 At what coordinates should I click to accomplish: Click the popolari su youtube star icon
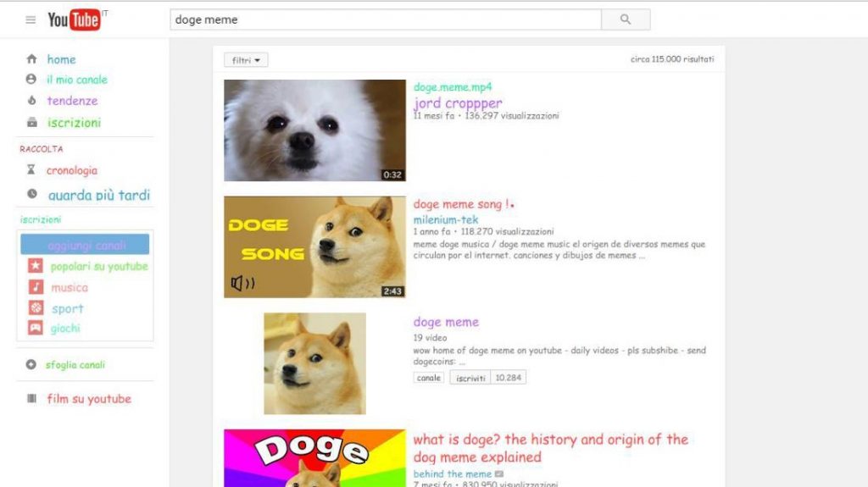36,266
